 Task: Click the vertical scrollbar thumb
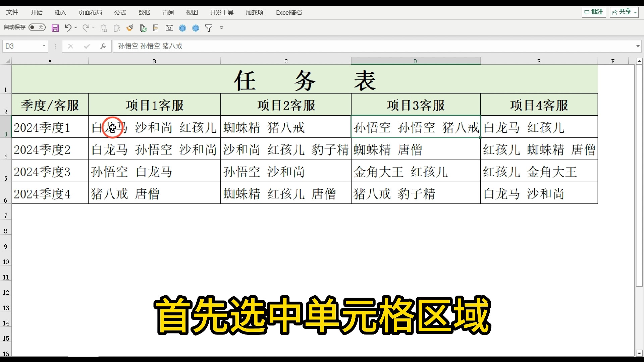(x=639, y=176)
